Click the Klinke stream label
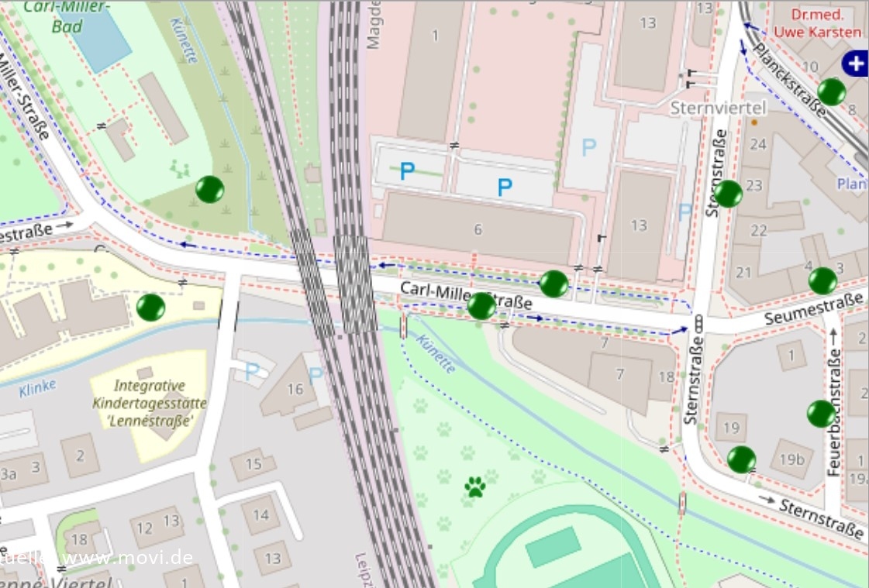Screen dimensions: 869x588 click(37, 388)
